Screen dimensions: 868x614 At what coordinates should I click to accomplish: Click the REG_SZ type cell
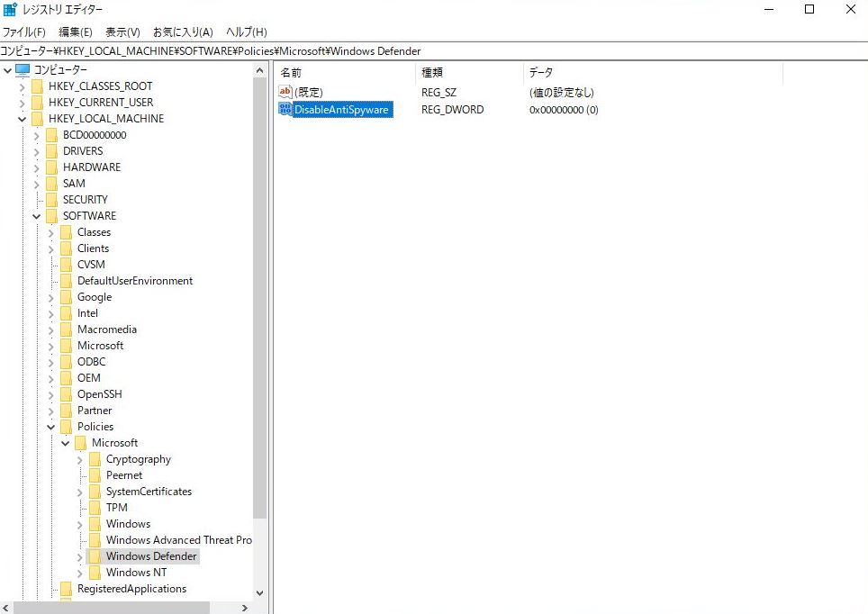pyautogui.click(x=439, y=93)
